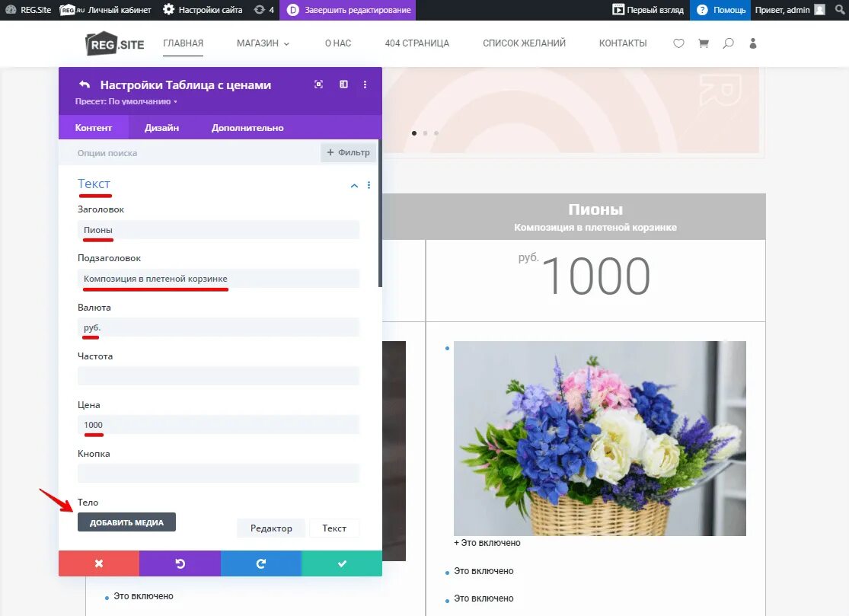Switch to the Дополнительно tab
The width and height of the screenshot is (849, 616).
pos(247,128)
